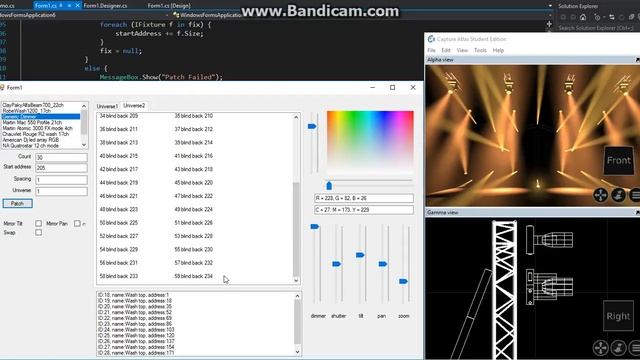Click the plus split icon at editor top right
The image size is (640, 360).
pyautogui.click(x=549, y=24)
